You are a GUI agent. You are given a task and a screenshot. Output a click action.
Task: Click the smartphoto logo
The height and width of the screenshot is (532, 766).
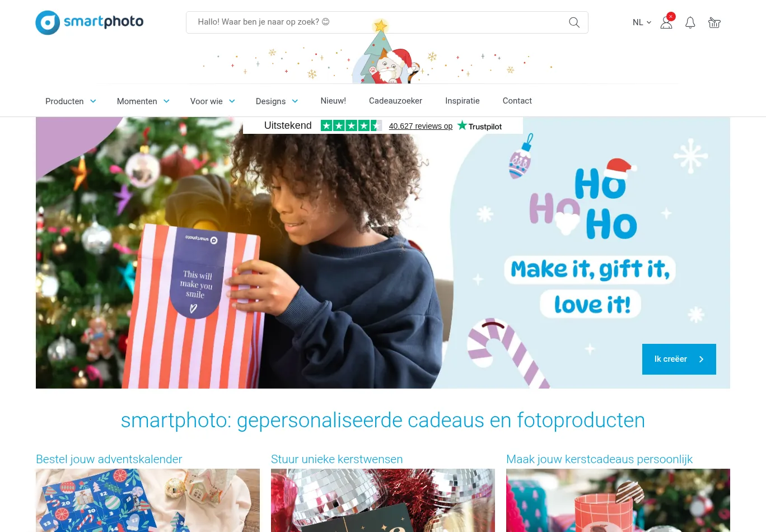coord(90,22)
